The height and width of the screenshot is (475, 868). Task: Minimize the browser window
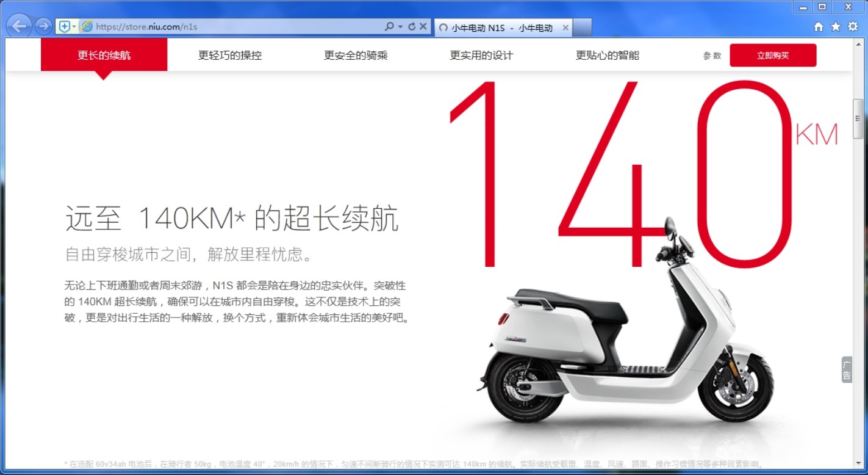pos(803,7)
